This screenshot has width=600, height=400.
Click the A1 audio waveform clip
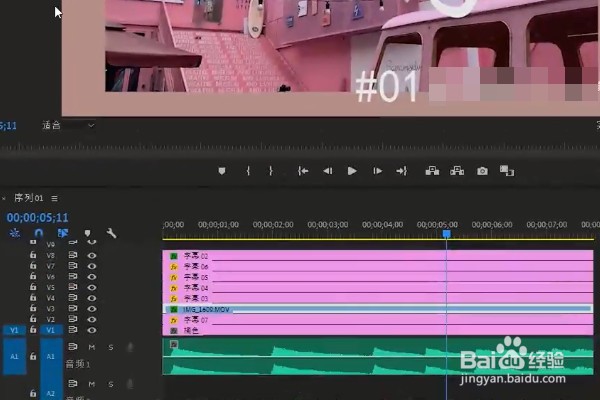point(378,356)
